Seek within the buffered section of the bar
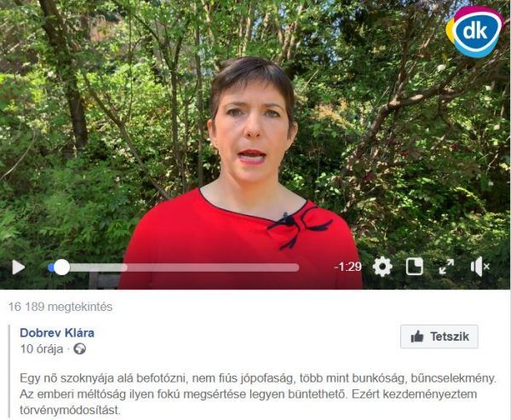 pos(98,268)
